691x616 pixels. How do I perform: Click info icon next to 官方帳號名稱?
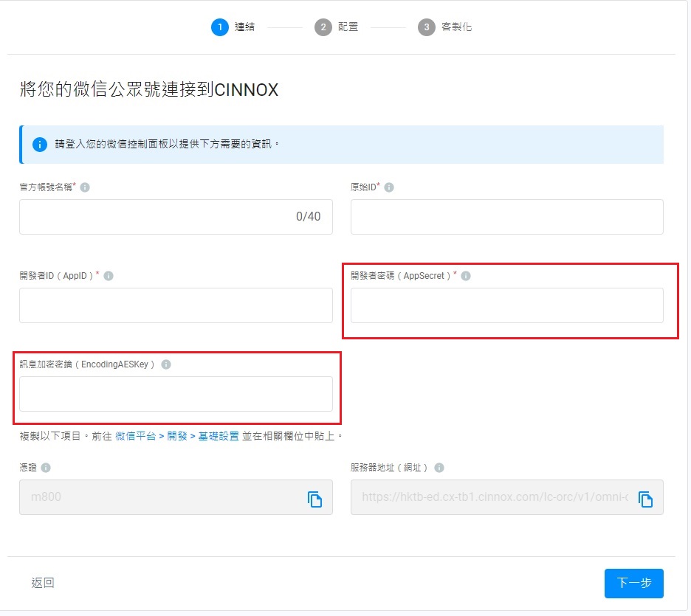85,187
